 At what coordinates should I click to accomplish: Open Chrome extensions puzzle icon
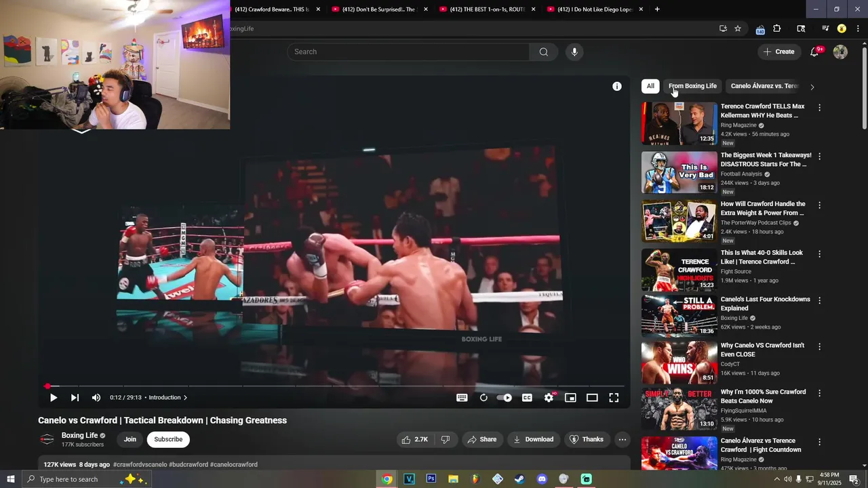(777, 28)
